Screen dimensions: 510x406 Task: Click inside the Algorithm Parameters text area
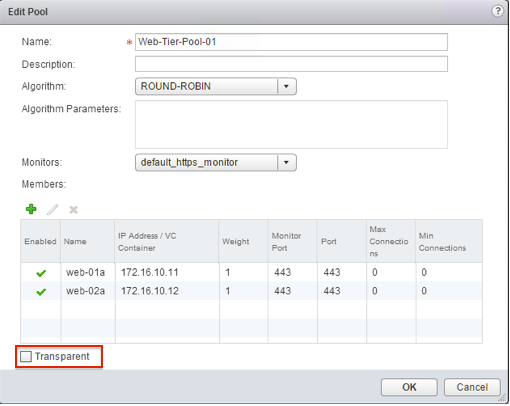[291, 124]
